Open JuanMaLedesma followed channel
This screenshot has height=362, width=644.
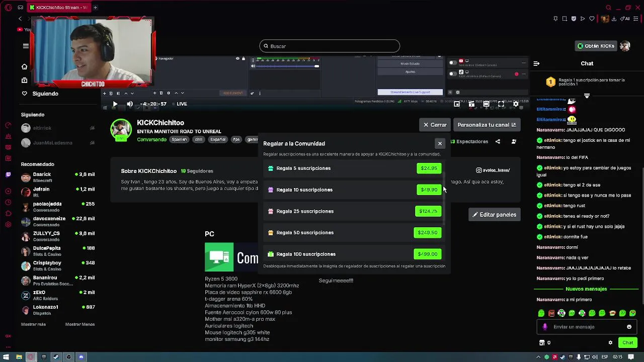(58, 143)
